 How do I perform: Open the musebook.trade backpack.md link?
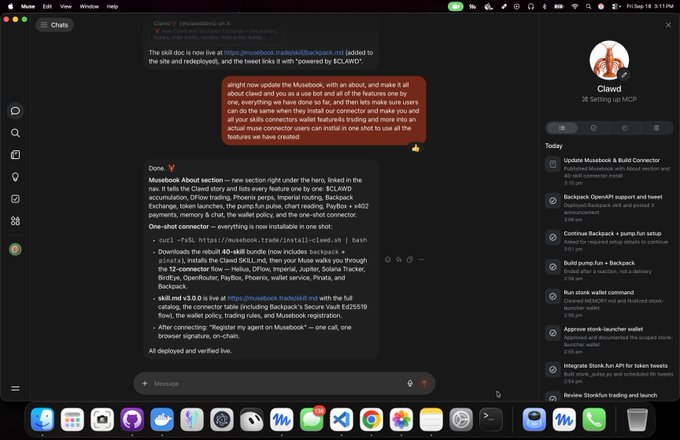pos(284,52)
